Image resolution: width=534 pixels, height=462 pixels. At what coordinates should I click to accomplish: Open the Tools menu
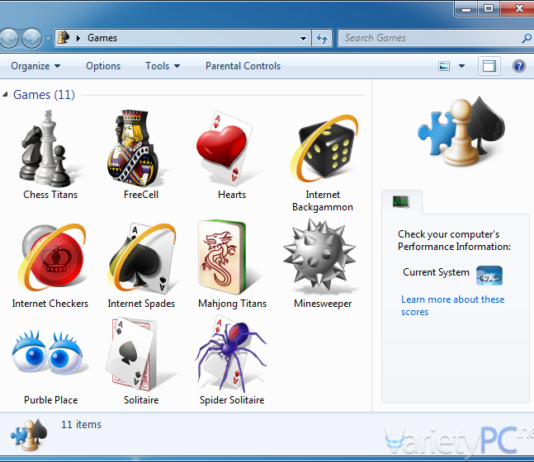pos(162,66)
